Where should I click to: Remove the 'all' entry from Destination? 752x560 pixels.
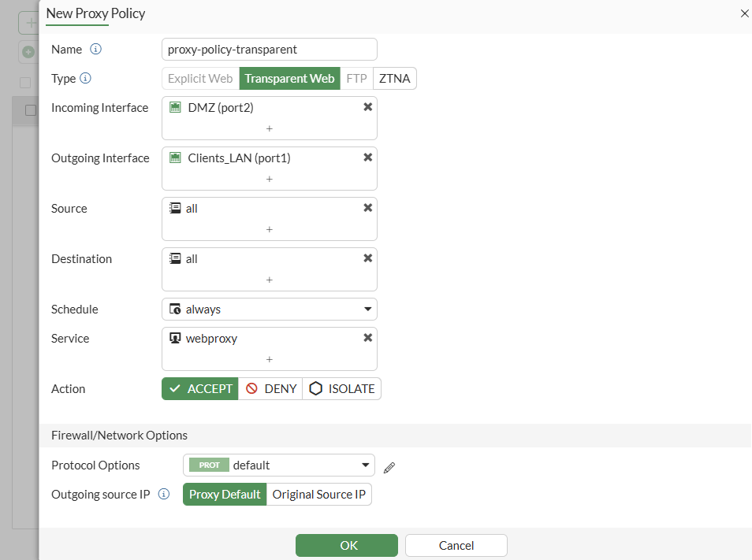[367, 258]
